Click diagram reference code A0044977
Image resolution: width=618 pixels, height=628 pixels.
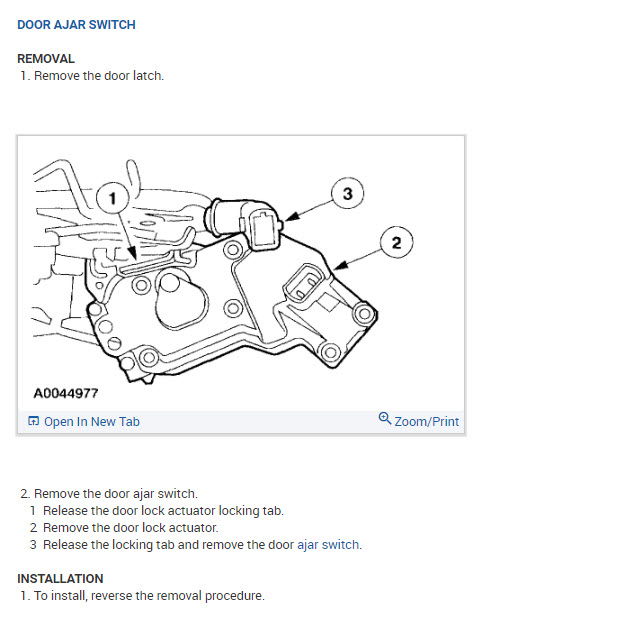click(x=66, y=393)
